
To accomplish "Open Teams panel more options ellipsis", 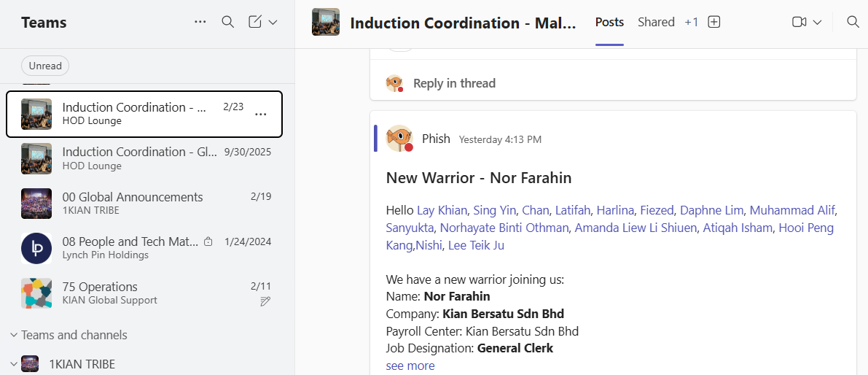I will [200, 22].
